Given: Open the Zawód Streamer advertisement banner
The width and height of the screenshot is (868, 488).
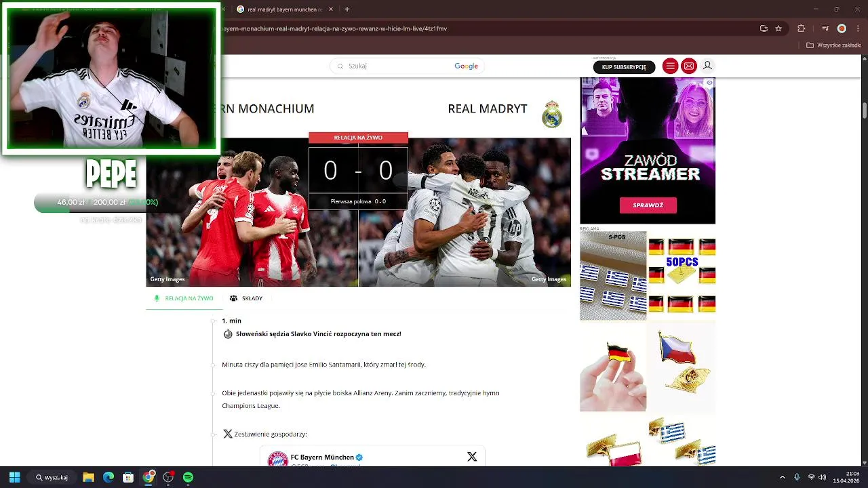Looking at the screenshot, I should click(x=648, y=150).
